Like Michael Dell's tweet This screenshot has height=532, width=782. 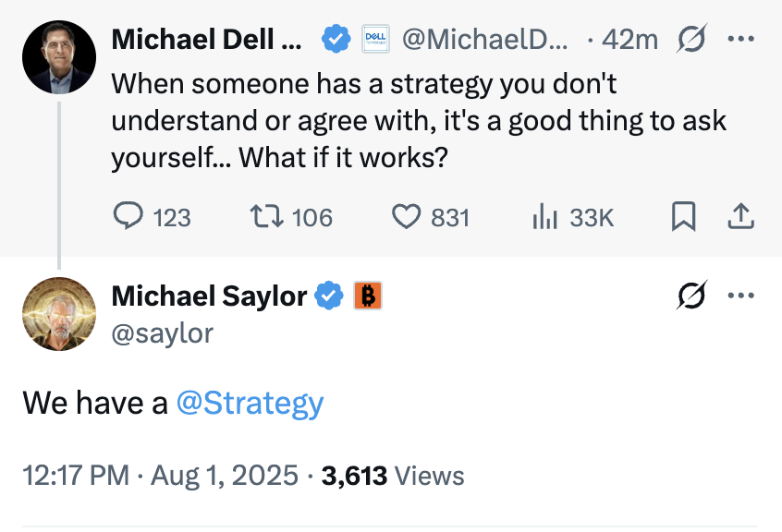[x=431, y=217]
